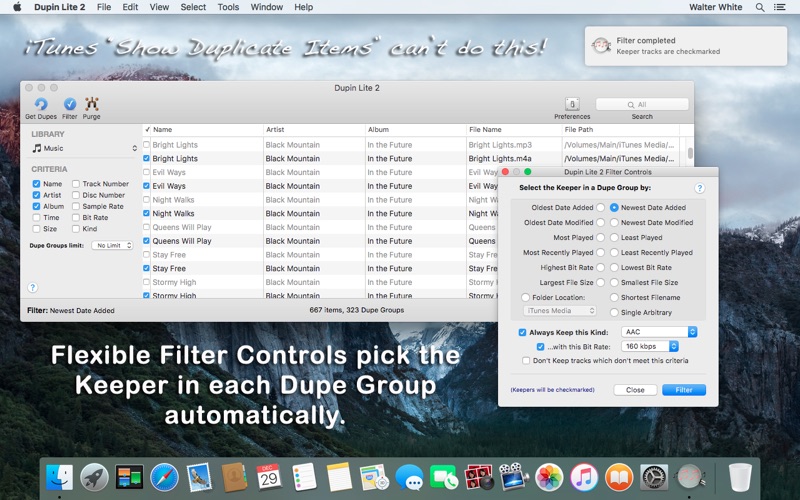Image resolution: width=800 pixels, height=500 pixels.
Task: Uncheck the Always Keep this Kind option
Action: [522, 332]
